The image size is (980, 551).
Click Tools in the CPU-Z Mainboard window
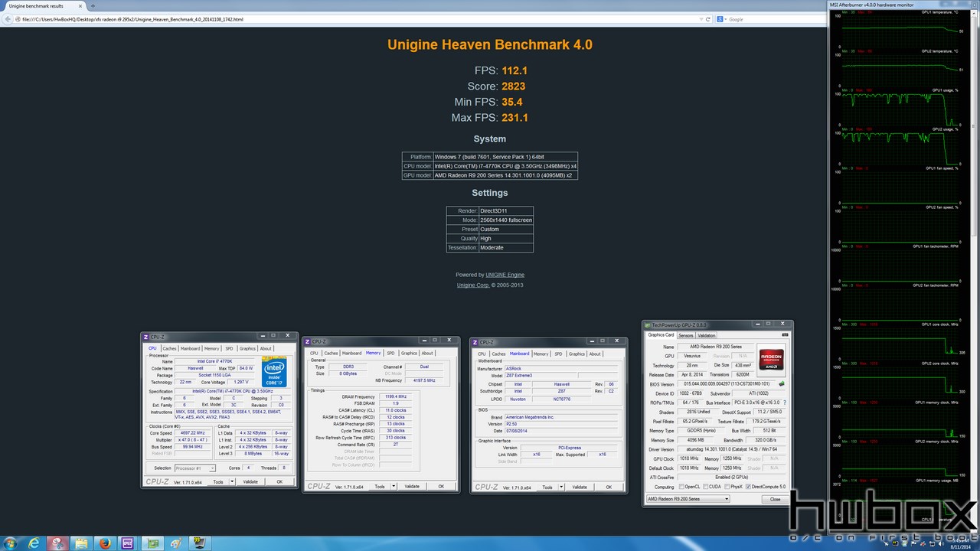pyautogui.click(x=547, y=487)
